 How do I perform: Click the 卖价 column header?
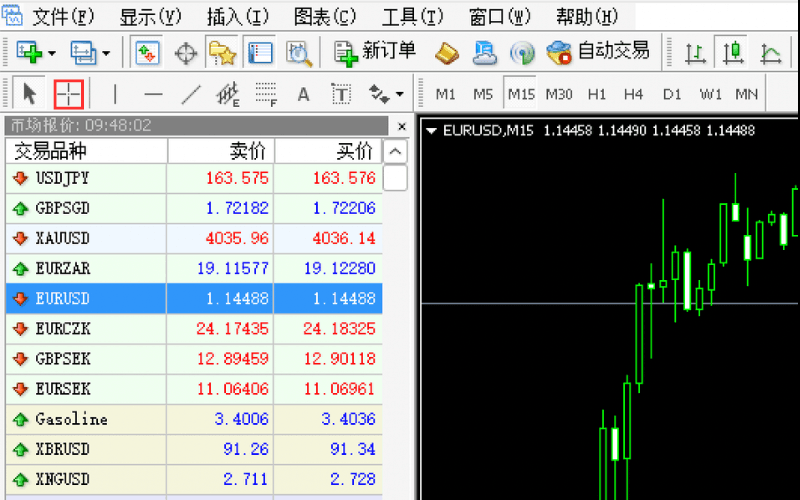(221, 151)
